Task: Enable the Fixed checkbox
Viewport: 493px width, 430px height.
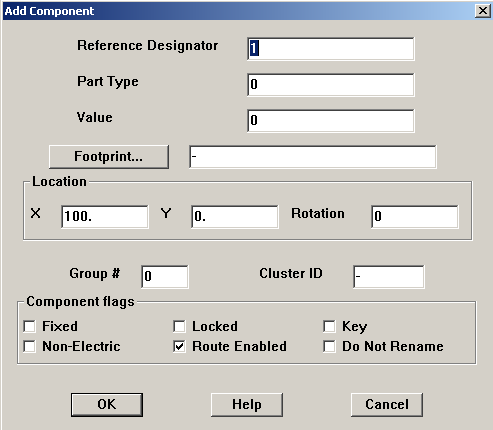Action: click(29, 326)
